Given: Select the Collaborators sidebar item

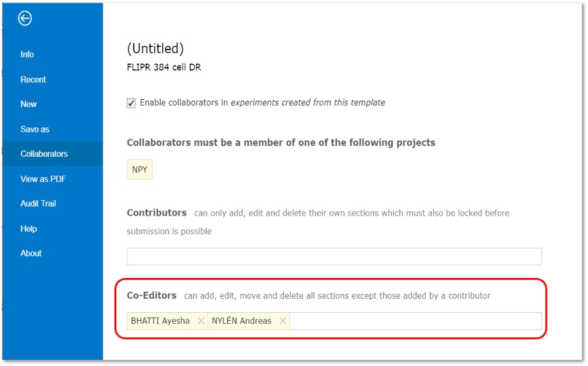Looking at the screenshot, I should pyautogui.click(x=44, y=154).
